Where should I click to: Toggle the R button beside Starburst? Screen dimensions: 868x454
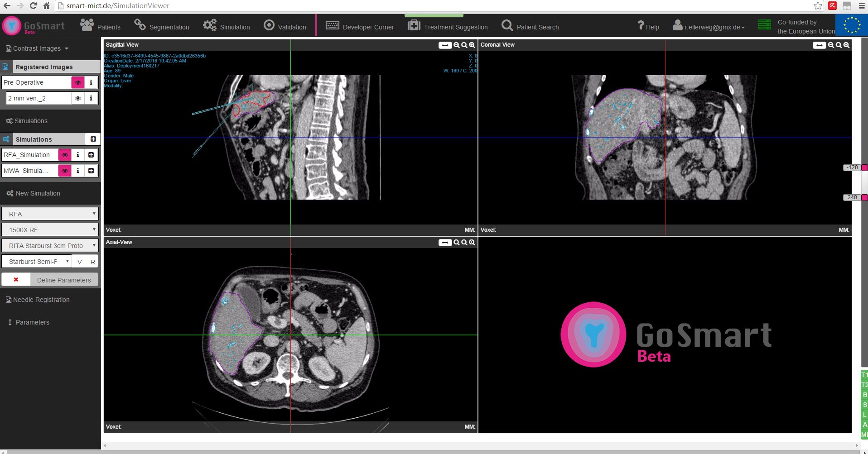point(92,262)
